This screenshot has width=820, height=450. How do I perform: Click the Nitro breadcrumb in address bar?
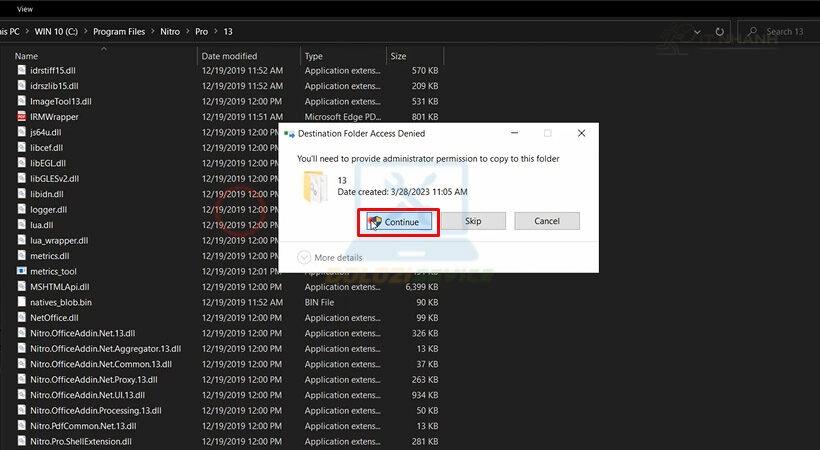[171, 31]
